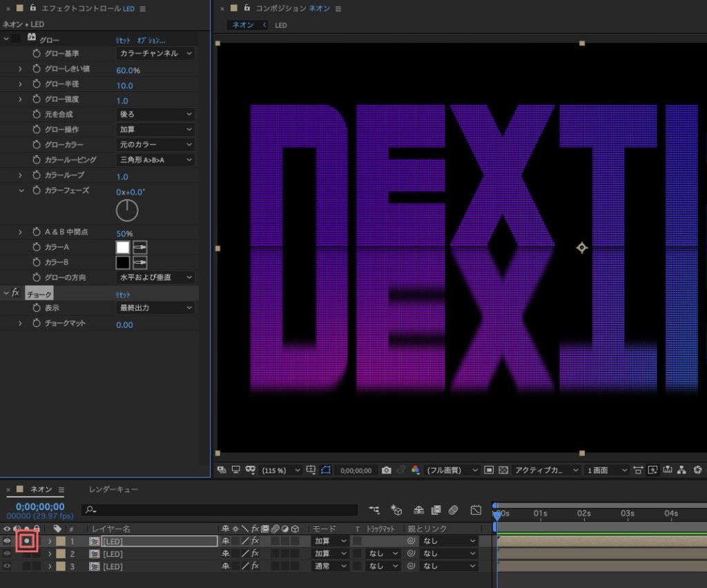Toggle stopwatch for グロー半径 property
The image size is (707, 588).
coord(37,84)
